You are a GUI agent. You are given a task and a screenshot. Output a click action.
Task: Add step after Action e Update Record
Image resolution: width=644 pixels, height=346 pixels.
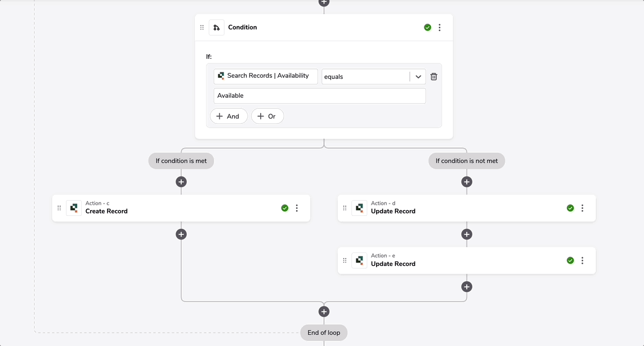point(467,287)
